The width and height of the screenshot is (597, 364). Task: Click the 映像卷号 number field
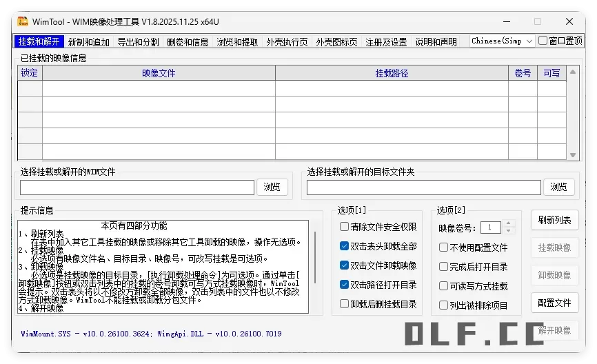(x=490, y=228)
